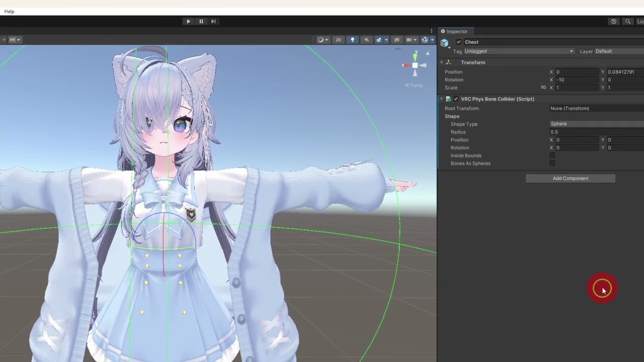The width and height of the screenshot is (644, 362).
Task: Click Transform Rotation Y field
Action: (x=625, y=80)
